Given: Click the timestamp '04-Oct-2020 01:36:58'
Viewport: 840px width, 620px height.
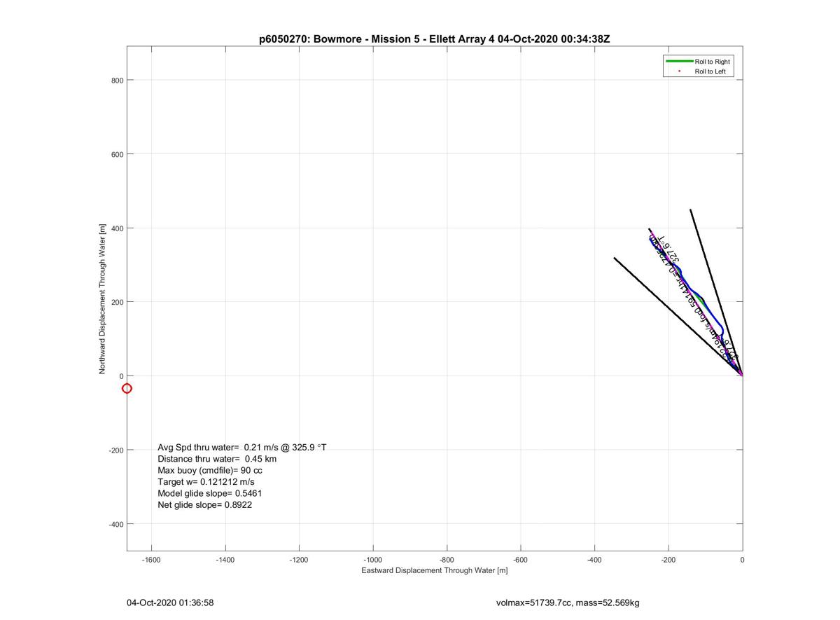Looking at the screenshot, I should pos(170,602).
